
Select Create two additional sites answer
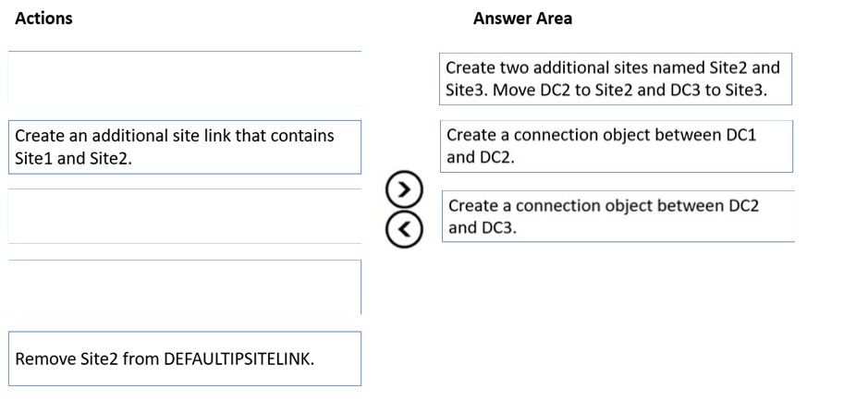(617, 79)
